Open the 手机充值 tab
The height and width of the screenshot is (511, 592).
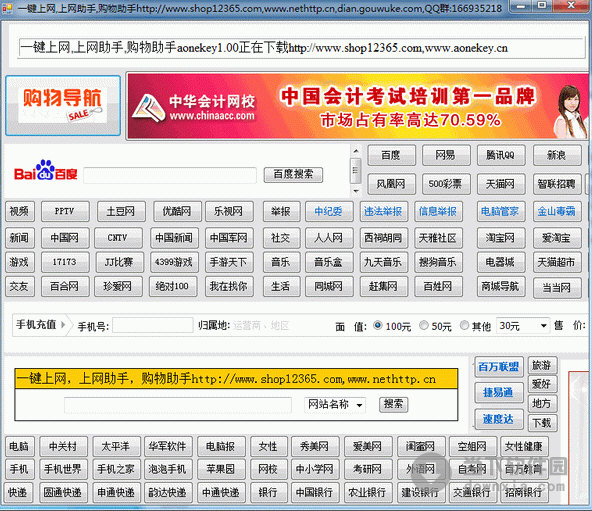tap(40, 324)
